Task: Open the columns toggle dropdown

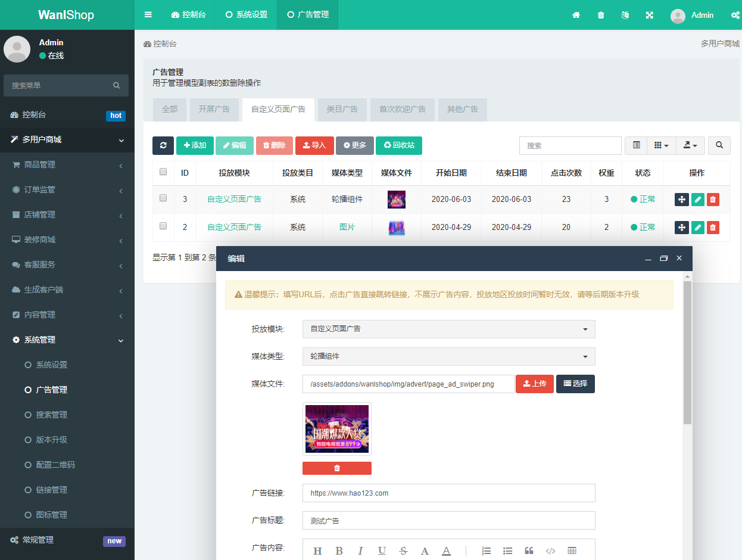Action: click(x=661, y=145)
